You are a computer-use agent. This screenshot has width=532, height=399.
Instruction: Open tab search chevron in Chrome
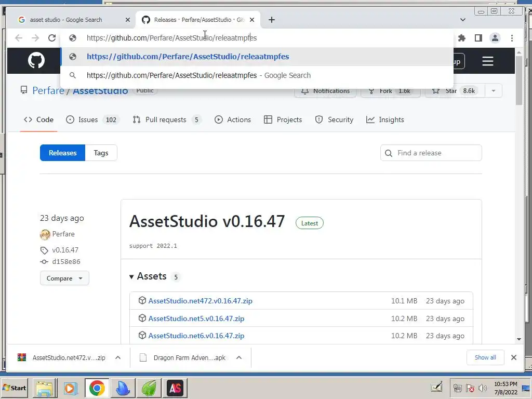pos(463,20)
